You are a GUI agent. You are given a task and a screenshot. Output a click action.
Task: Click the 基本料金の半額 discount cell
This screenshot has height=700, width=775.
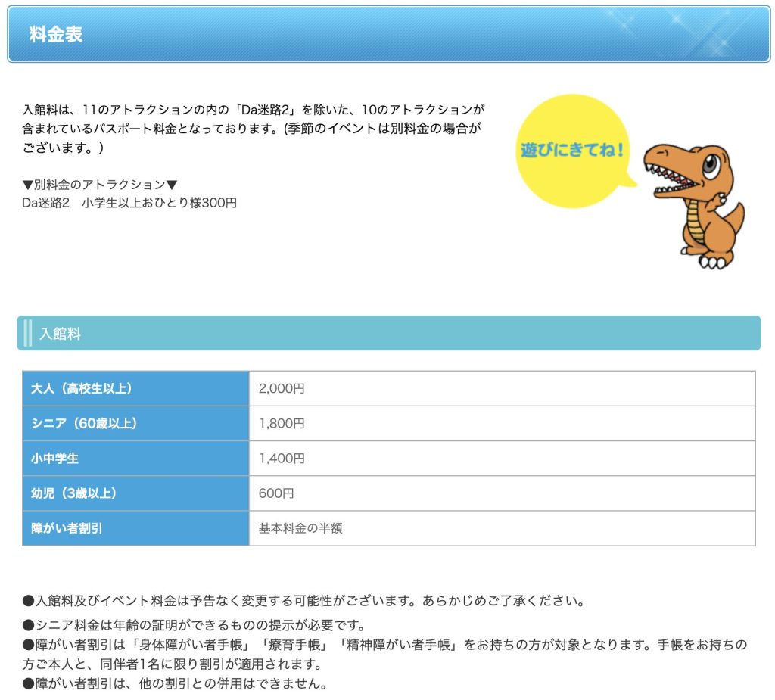pos(300,528)
